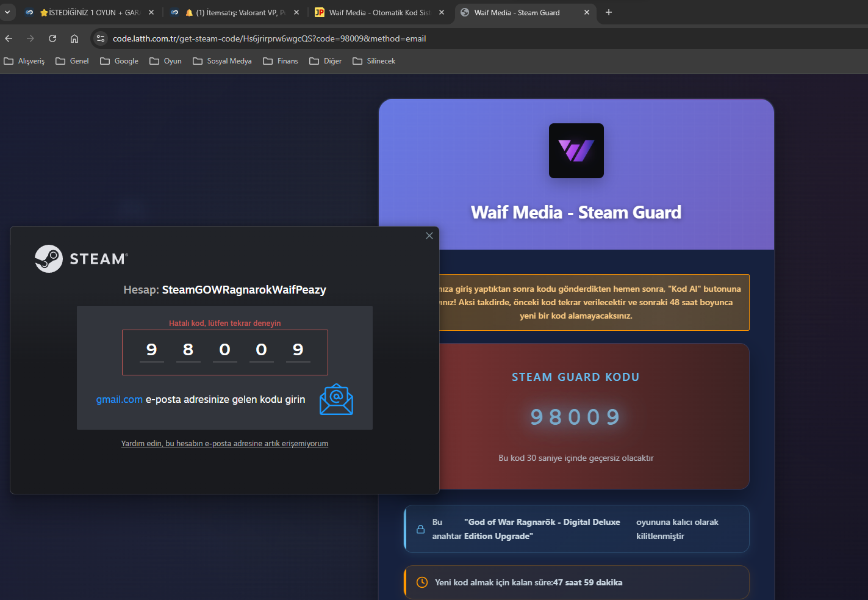Open the Diğer bookmarks folder

[x=326, y=61]
